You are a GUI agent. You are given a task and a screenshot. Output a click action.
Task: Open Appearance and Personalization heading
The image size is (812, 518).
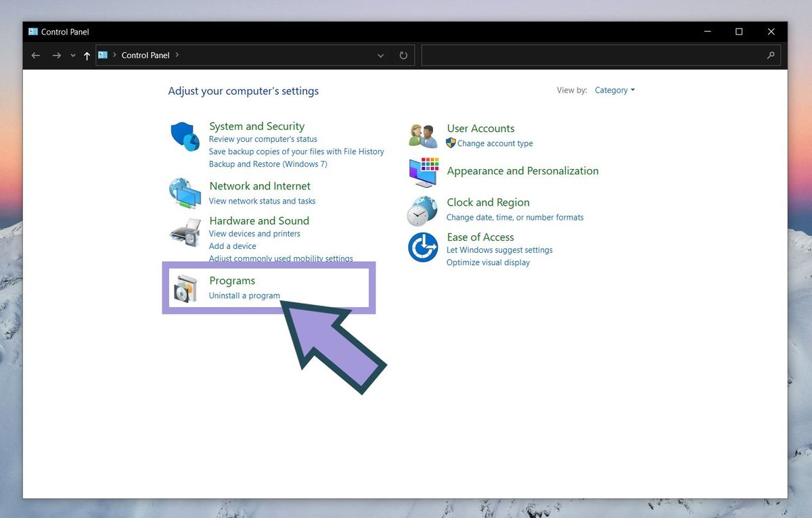pyautogui.click(x=522, y=170)
